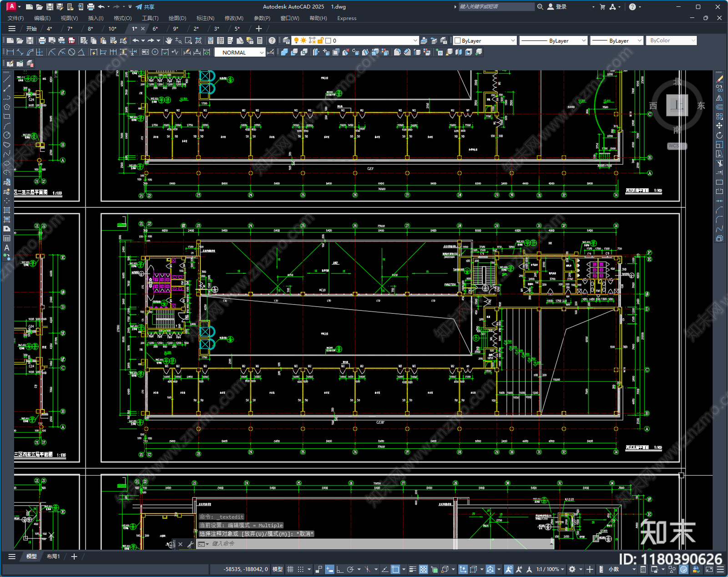
Task: Add a new layout with plus
Action: (74, 556)
